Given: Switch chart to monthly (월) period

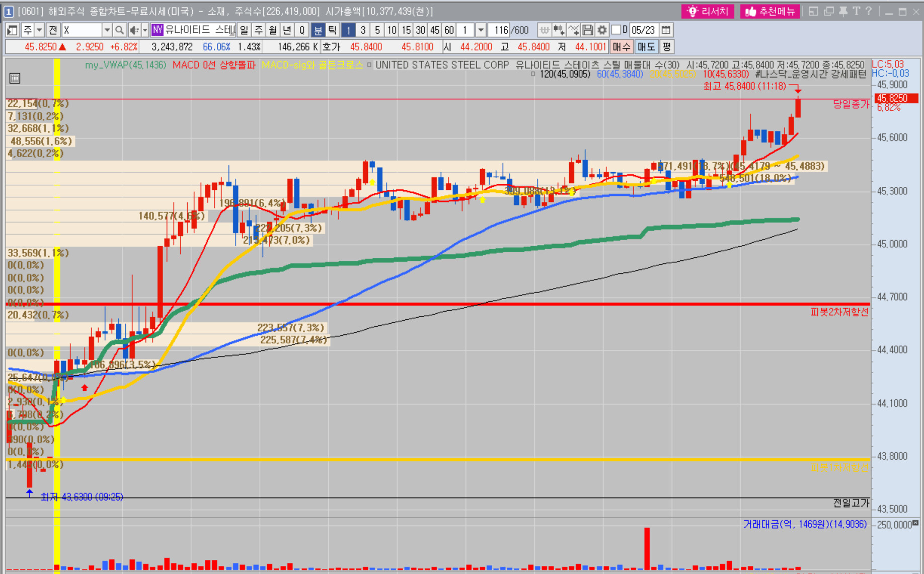Looking at the screenshot, I should pos(273,30).
